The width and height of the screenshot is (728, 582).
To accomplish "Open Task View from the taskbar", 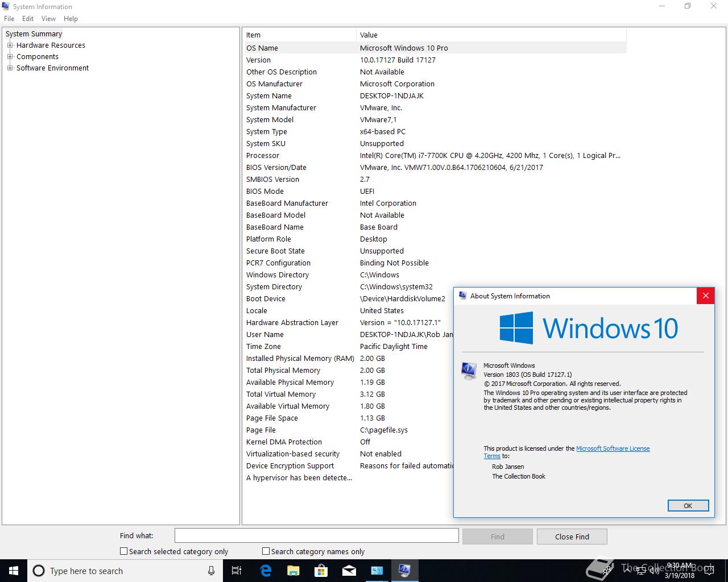I will pos(237,571).
